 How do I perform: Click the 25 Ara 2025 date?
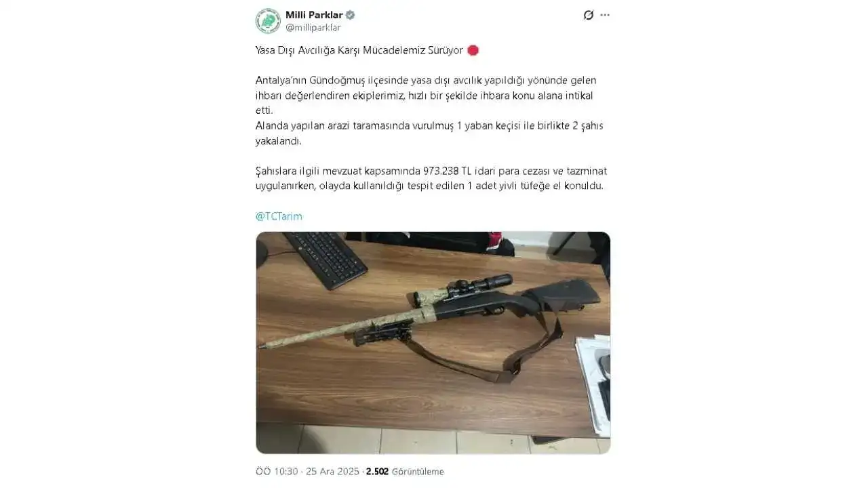[x=332, y=472]
